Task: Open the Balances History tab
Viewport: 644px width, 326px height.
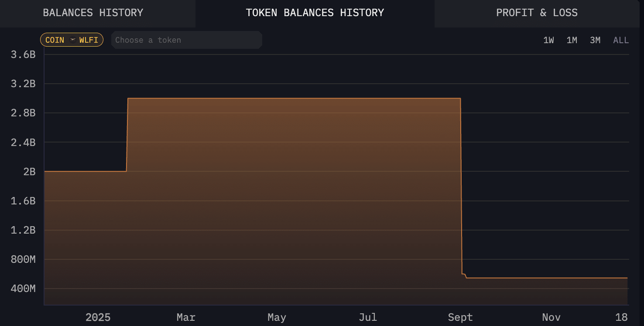Action: click(x=93, y=13)
